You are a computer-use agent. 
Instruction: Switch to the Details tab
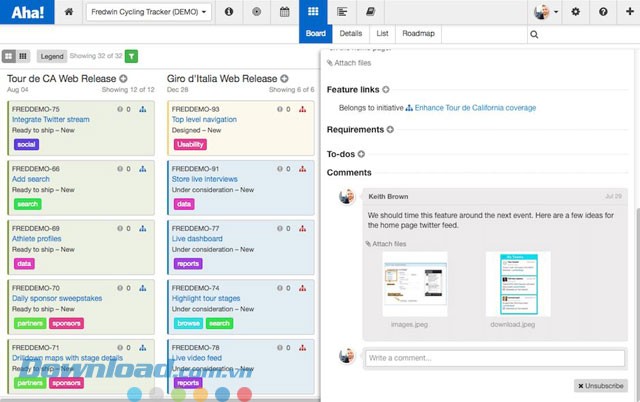350,33
